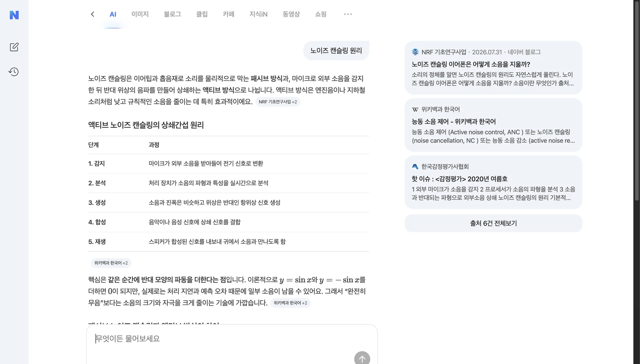
Task: Switch to the 이미지 tab
Action: [x=140, y=14]
